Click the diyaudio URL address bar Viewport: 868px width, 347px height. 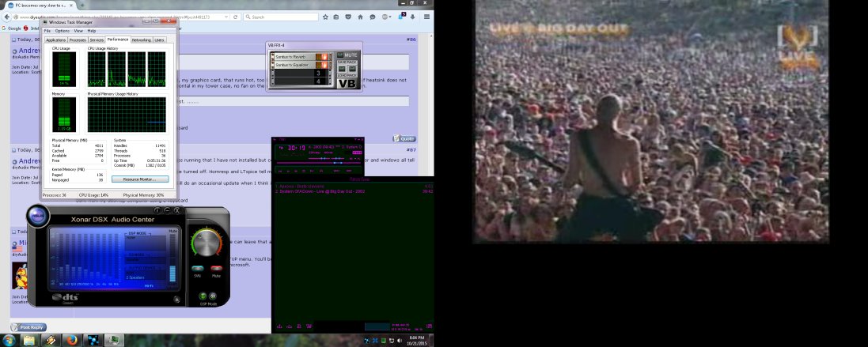(122, 17)
